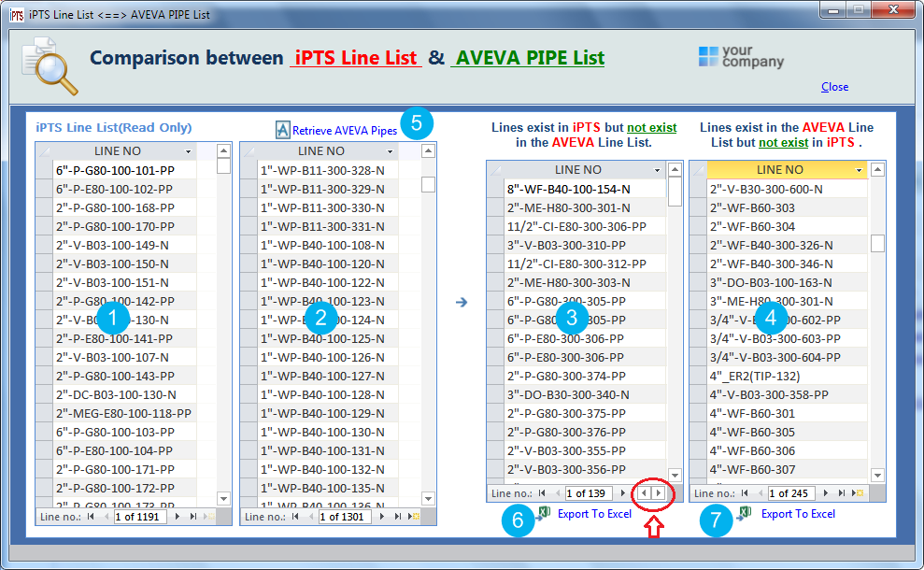
Task: Open LINE NO dropdown in iPTS Line List
Action: coord(189,151)
